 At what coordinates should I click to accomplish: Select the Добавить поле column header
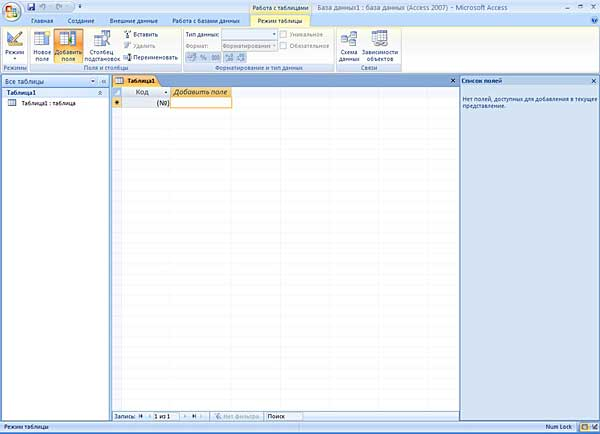(x=201, y=92)
